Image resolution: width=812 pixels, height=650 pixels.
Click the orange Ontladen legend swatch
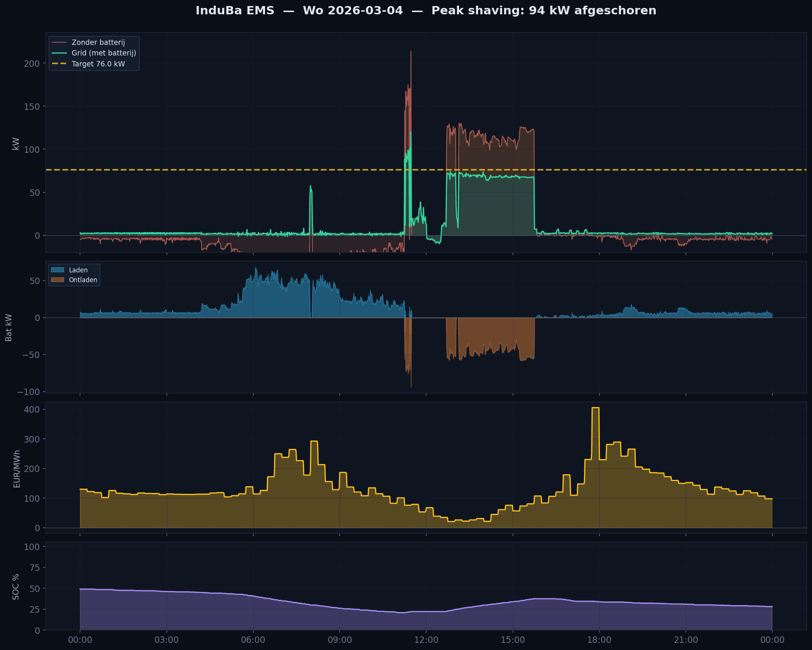pos(57,280)
